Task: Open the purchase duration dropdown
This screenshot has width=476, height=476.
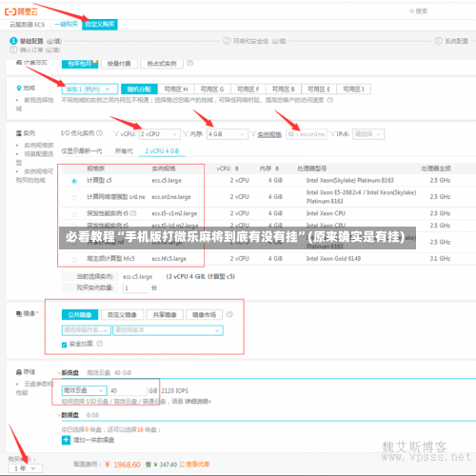Action: click(x=25, y=468)
